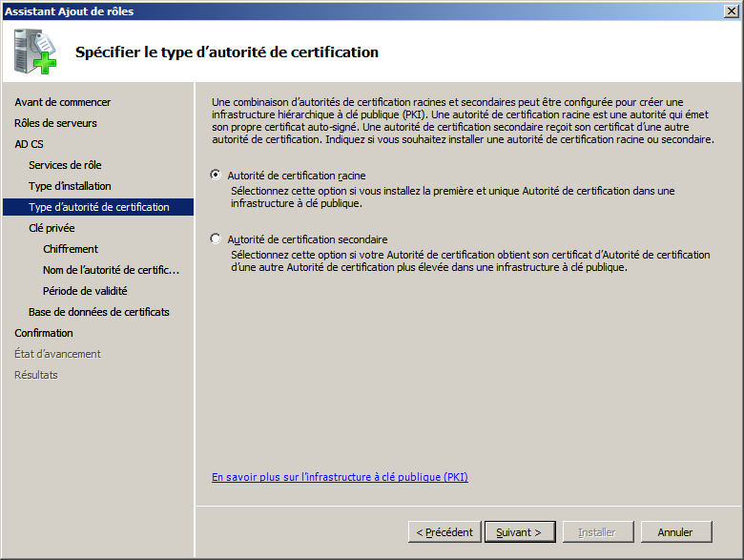744x560 pixels.
Task: Navigate to Base de données de certificats
Action: click(x=98, y=312)
